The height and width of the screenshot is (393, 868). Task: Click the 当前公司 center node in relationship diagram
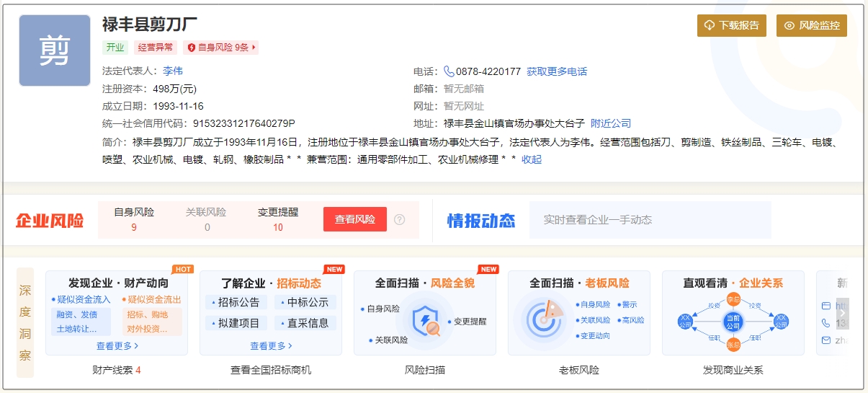coord(733,322)
